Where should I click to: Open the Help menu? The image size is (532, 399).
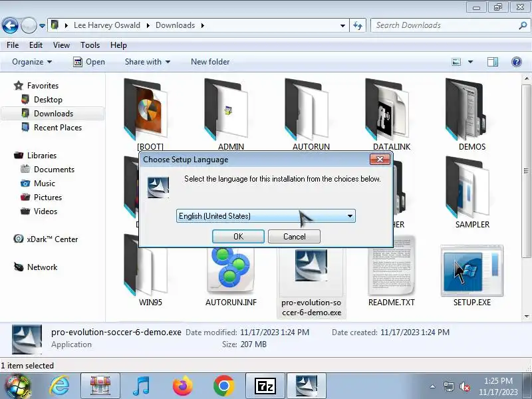click(118, 45)
